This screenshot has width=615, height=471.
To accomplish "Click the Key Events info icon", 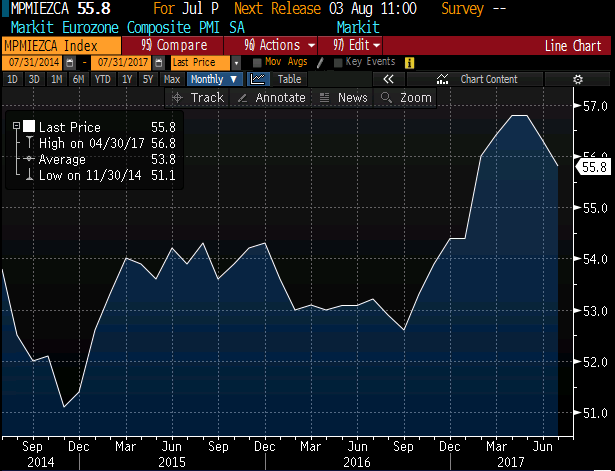I will [x=410, y=62].
